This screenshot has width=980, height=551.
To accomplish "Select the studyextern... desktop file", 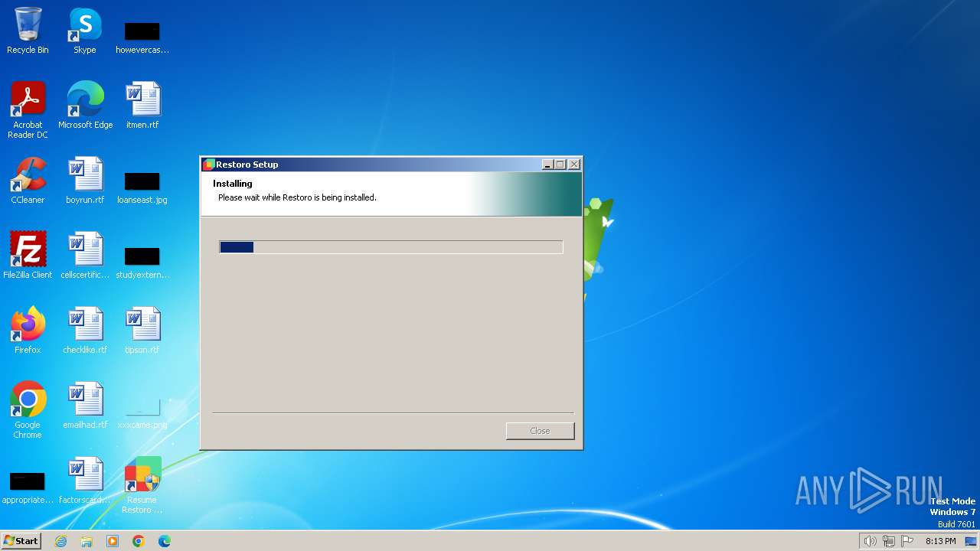I will click(x=142, y=262).
